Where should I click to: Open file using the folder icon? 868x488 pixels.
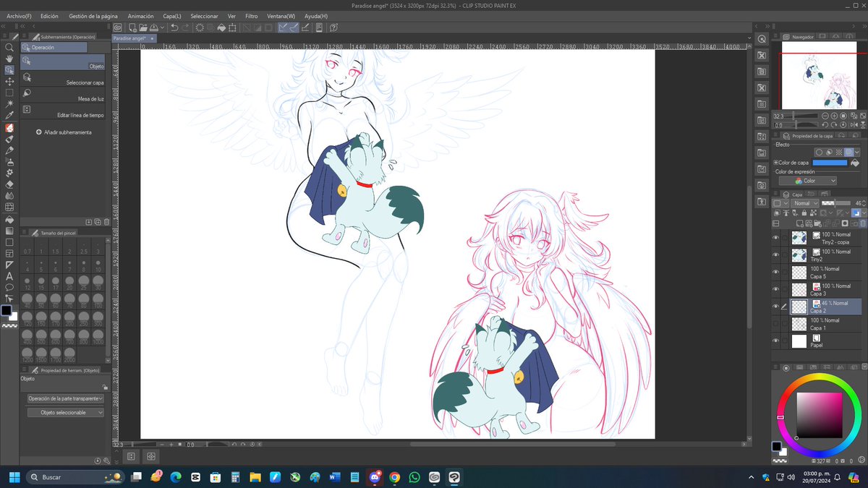tap(144, 27)
